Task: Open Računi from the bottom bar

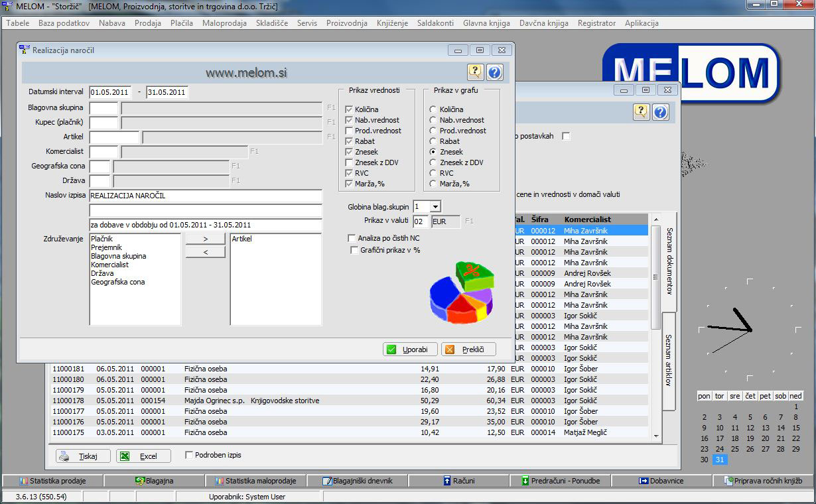Action: (458, 481)
